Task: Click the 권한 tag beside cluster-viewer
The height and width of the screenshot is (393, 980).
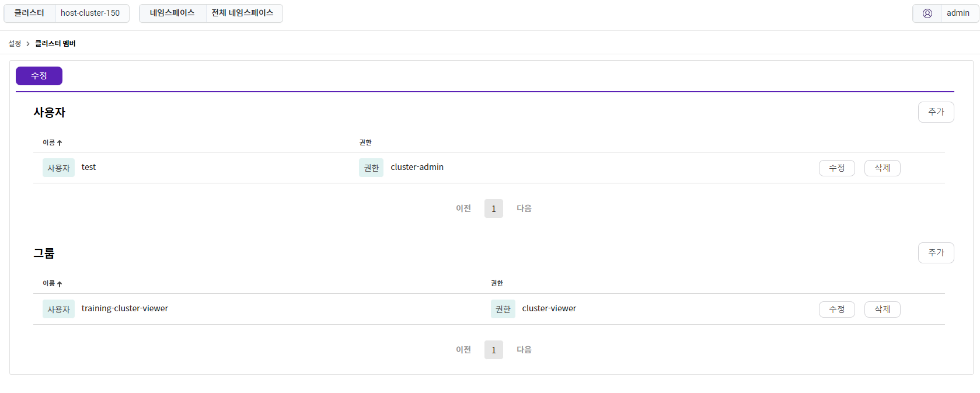Action: [x=503, y=309]
